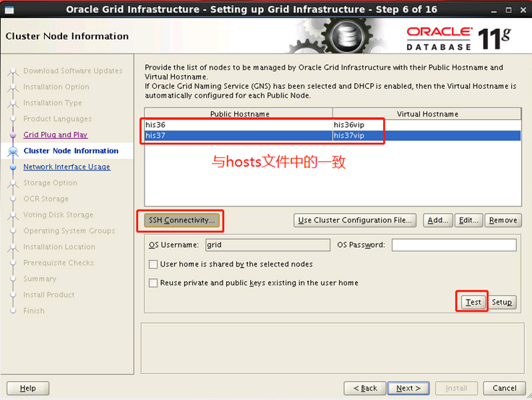This screenshot has width=532, height=400.
Task: Select the his36 public hostname row
Action: 239,125
